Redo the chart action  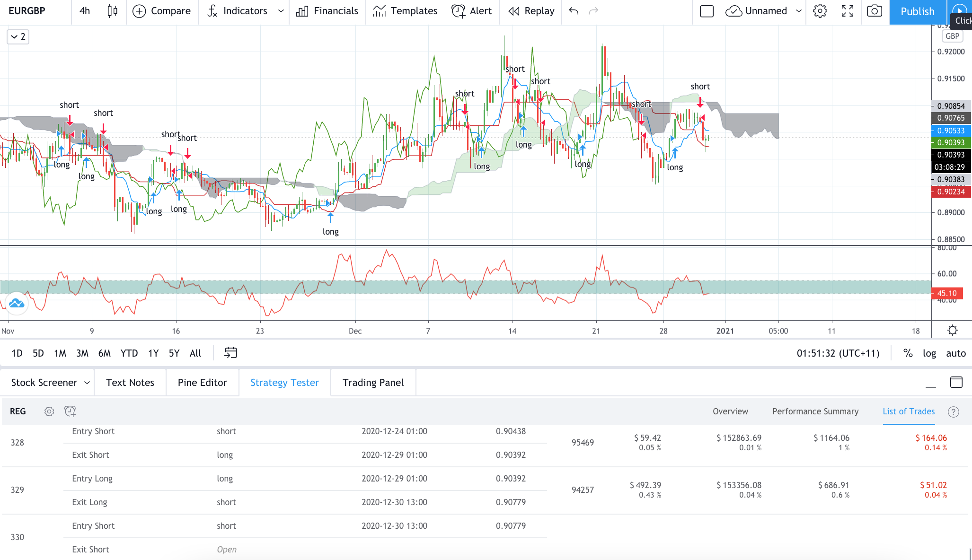(x=593, y=11)
